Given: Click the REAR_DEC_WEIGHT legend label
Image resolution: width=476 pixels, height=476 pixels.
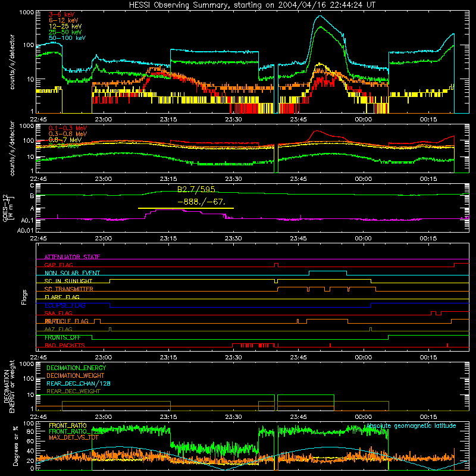Looking at the screenshot, I should (73, 392).
